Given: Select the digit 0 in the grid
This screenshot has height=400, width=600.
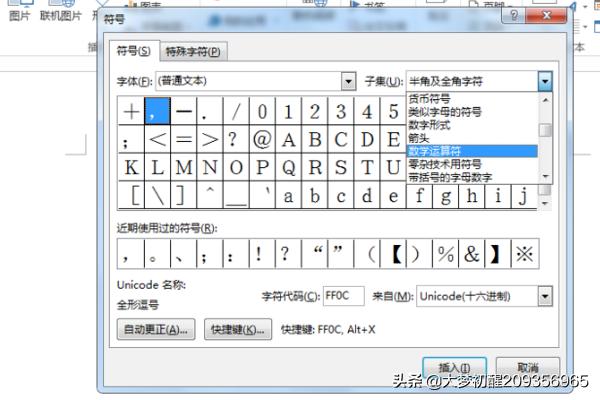Looking at the screenshot, I should tap(262, 111).
